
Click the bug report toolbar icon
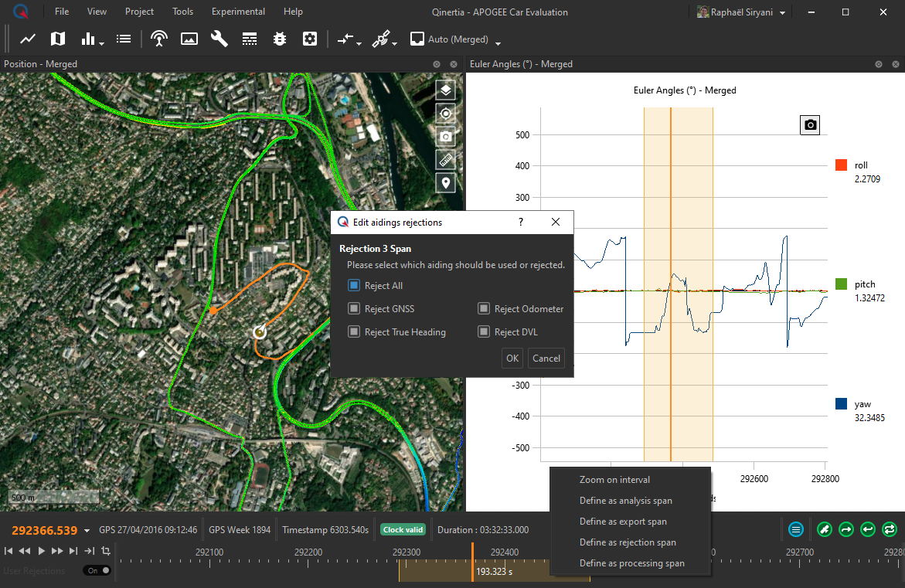coord(280,39)
